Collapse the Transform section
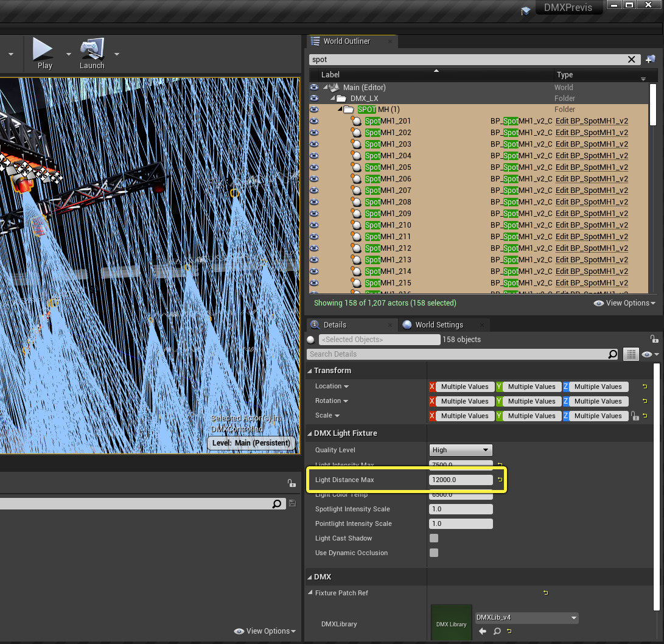The width and height of the screenshot is (664, 644). coord(310,371)
